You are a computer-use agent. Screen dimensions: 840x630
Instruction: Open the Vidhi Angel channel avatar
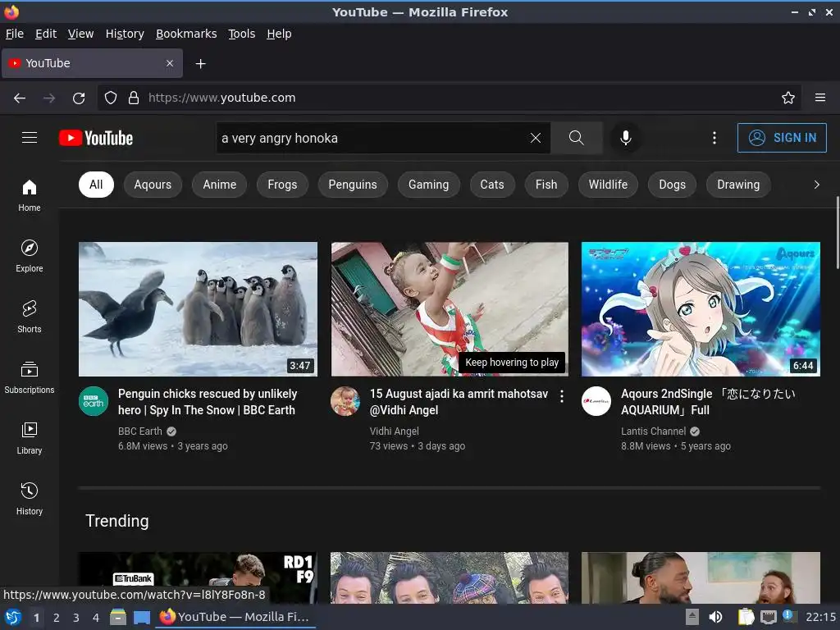tap(345, 400)
